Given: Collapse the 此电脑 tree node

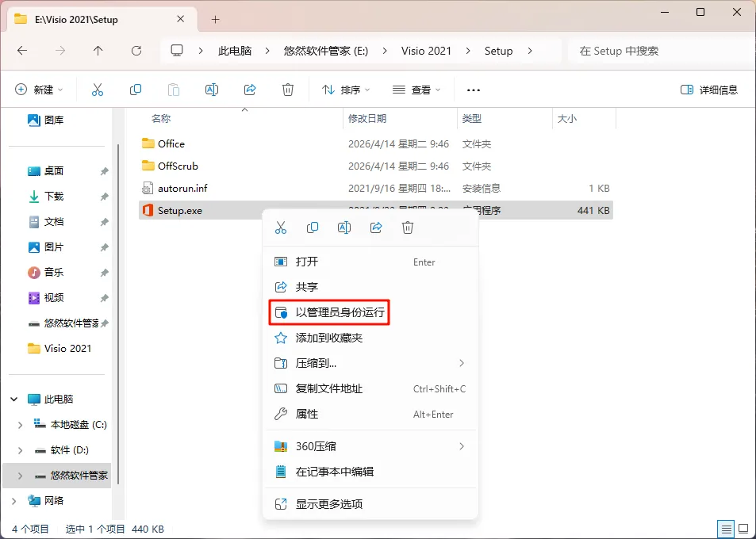Looking at the screenshot, I should [14, 399].
